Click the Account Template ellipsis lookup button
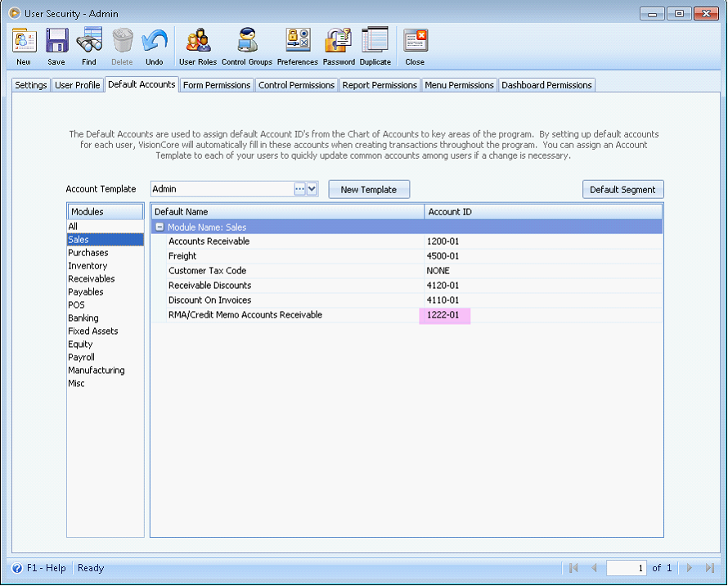 point(299,189)
